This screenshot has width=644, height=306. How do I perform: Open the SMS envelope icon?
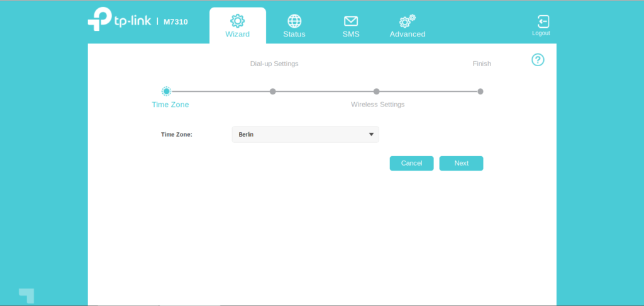tap(351, 21)
